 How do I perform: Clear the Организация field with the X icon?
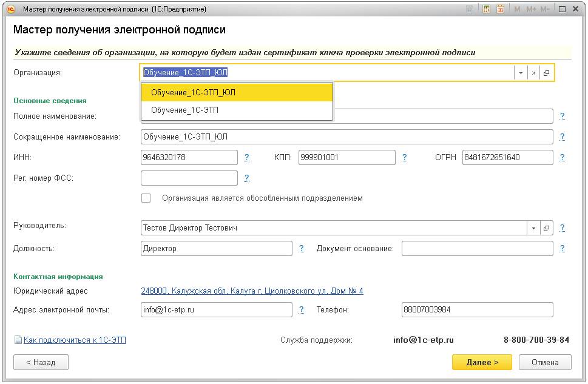coord(533,73)
